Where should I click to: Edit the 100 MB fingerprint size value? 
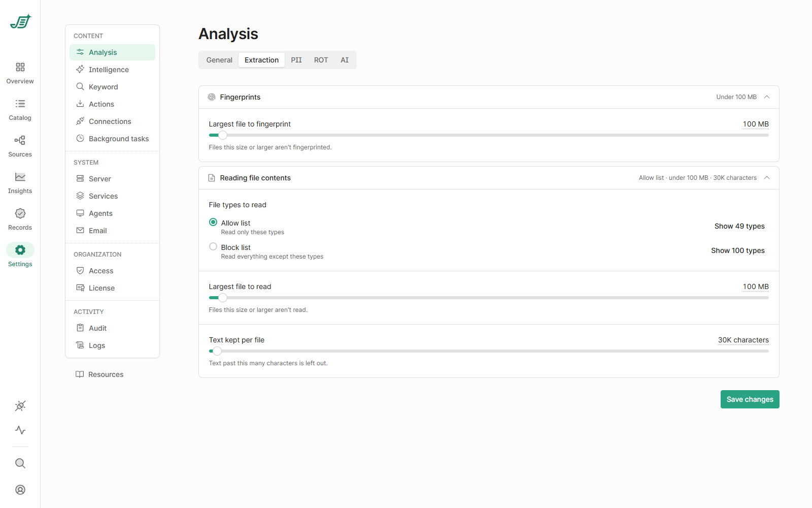(x=756, y=124)
